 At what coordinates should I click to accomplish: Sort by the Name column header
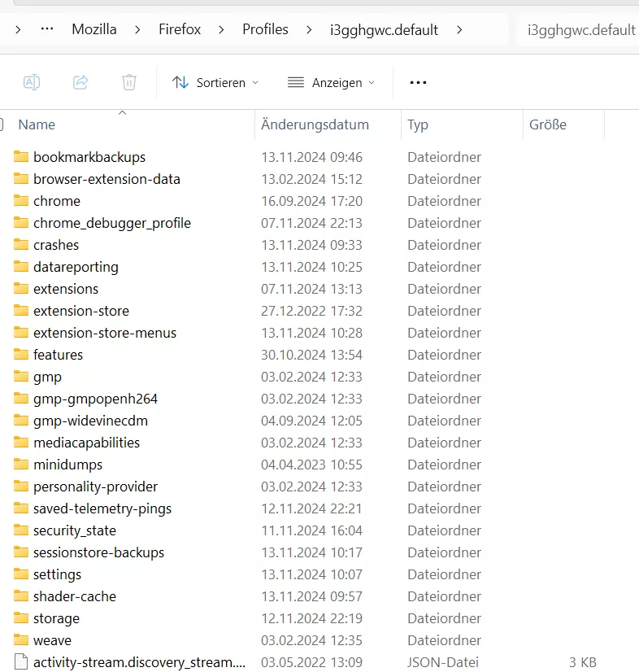tap(37, 124)
